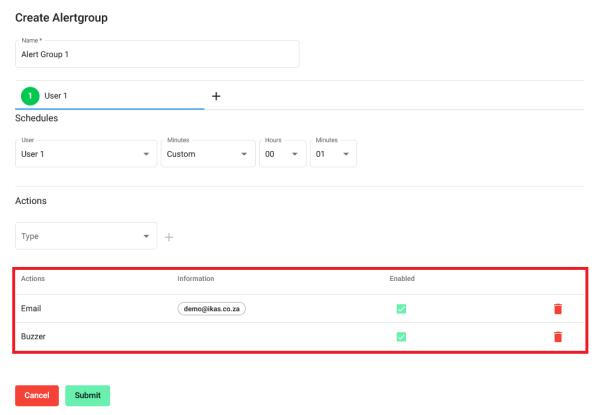This screenshot has width=600, height=415.
Task: Click the Name field with Alert Group 1
Action: pyautogui.click(x=157, y=54)
